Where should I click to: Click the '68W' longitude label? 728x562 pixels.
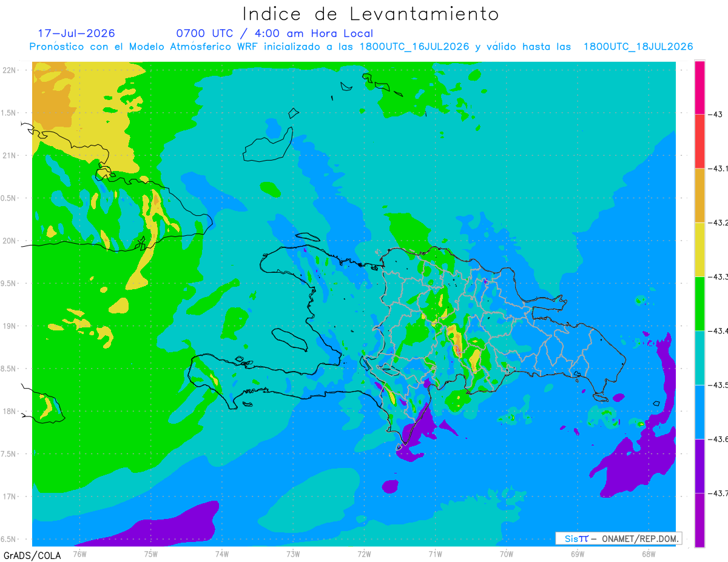pos(648,553)
